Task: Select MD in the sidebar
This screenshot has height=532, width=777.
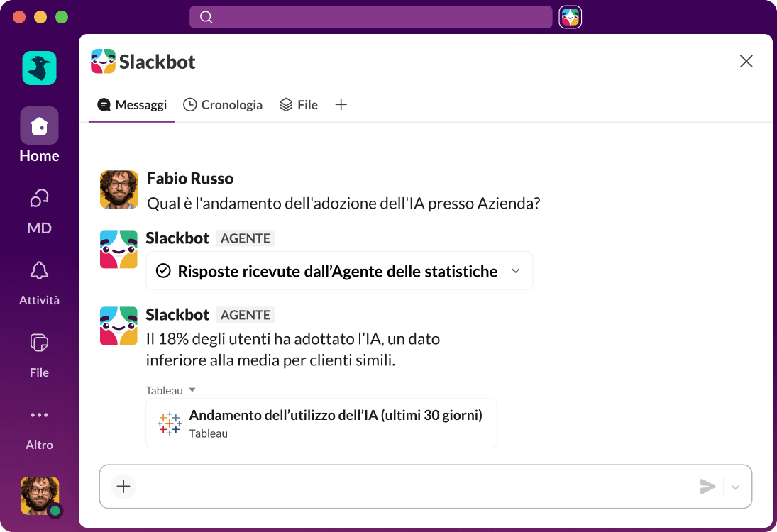Action: pyautogui.click(x=39, y=209)
